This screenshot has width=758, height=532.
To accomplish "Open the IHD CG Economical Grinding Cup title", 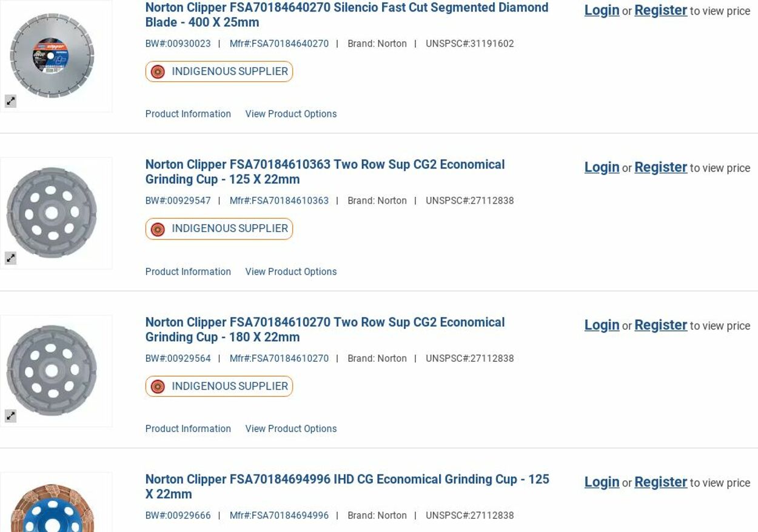I will point(347,487).
